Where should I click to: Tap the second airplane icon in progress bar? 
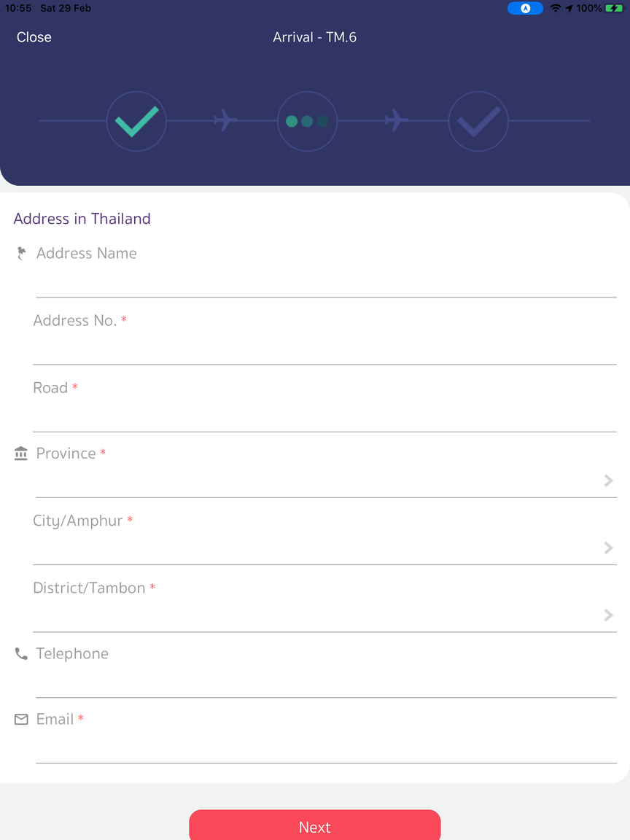(x=397, y=120)
